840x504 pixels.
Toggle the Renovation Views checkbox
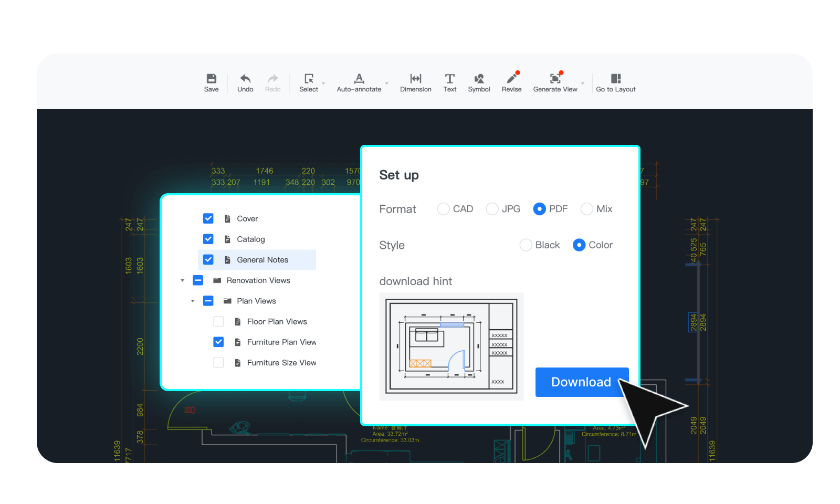pyautogui.click(x=198, y=280)
